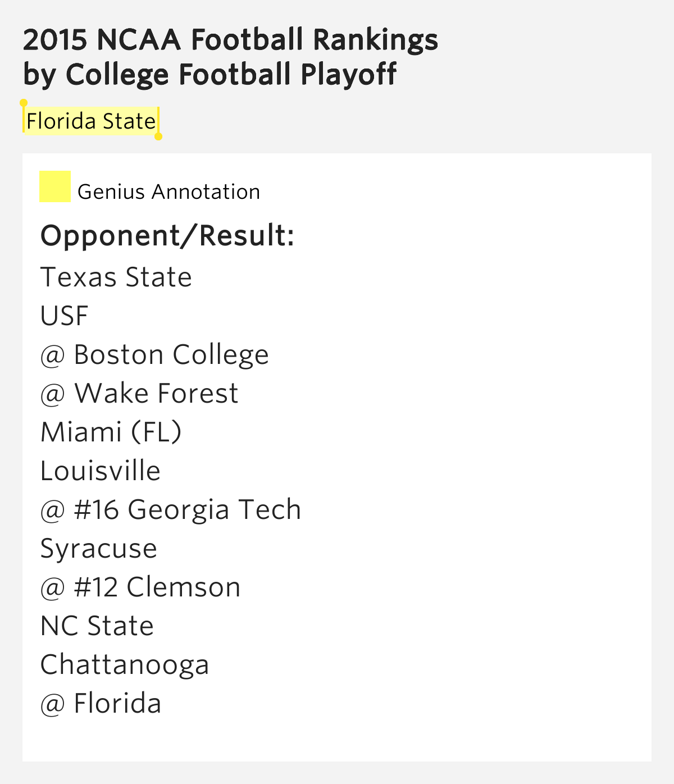Select the Syracuse line
Viewport: 674px width, 784px height.
coord(99,549)
